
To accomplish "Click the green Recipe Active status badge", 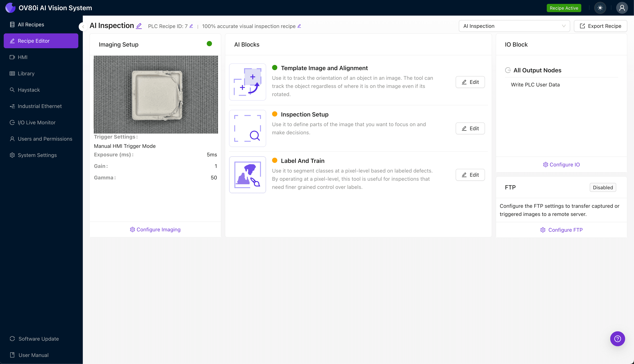I will click(x=564, y=8).
